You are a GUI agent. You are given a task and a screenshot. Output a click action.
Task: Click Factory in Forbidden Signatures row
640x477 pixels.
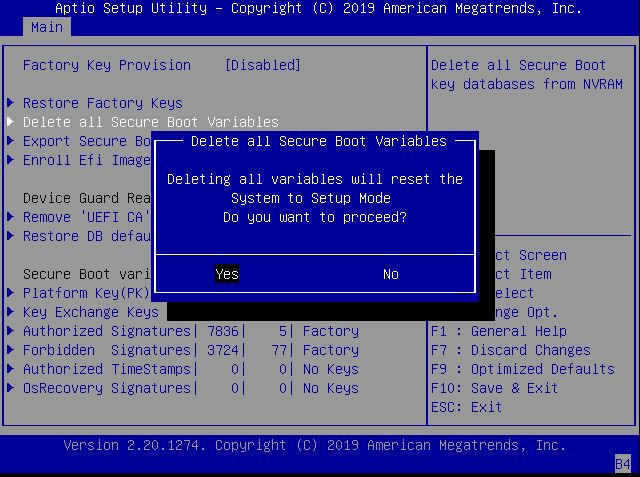coord(331,350)
